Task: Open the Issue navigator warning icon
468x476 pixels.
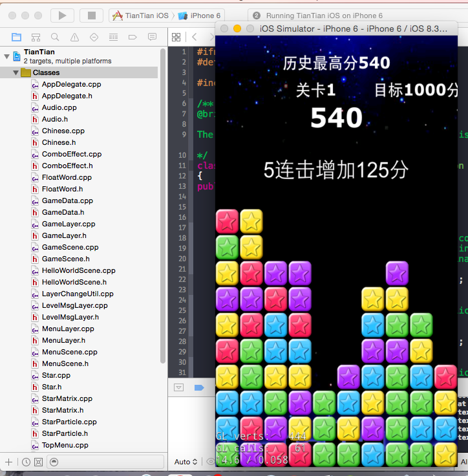Action: pos(75,37)
